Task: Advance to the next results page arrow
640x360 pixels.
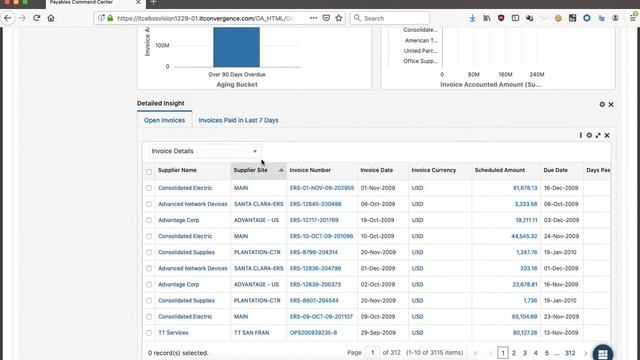Action: click(x=586, y=353)
